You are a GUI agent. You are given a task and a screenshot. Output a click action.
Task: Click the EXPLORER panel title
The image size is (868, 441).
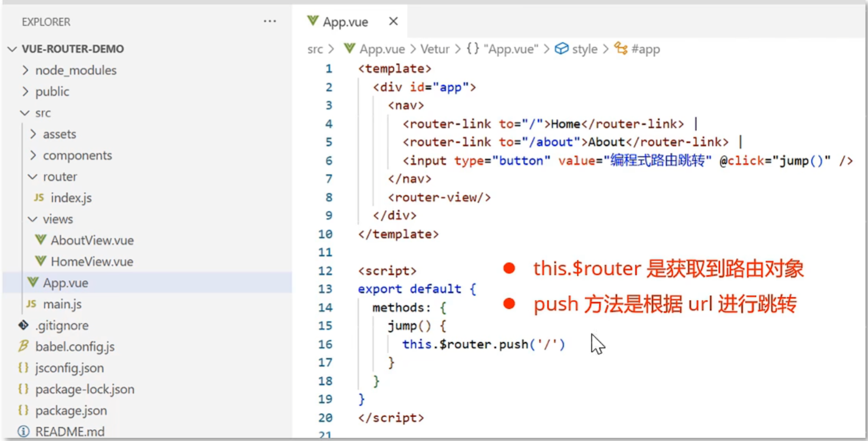tap(46, 22)
